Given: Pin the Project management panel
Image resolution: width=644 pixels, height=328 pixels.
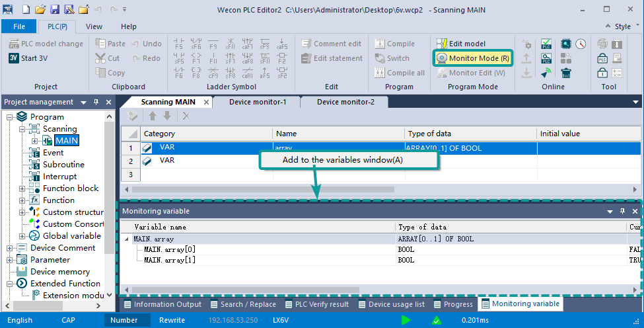Looking at the screenshot, I should [x=96, y=102].
